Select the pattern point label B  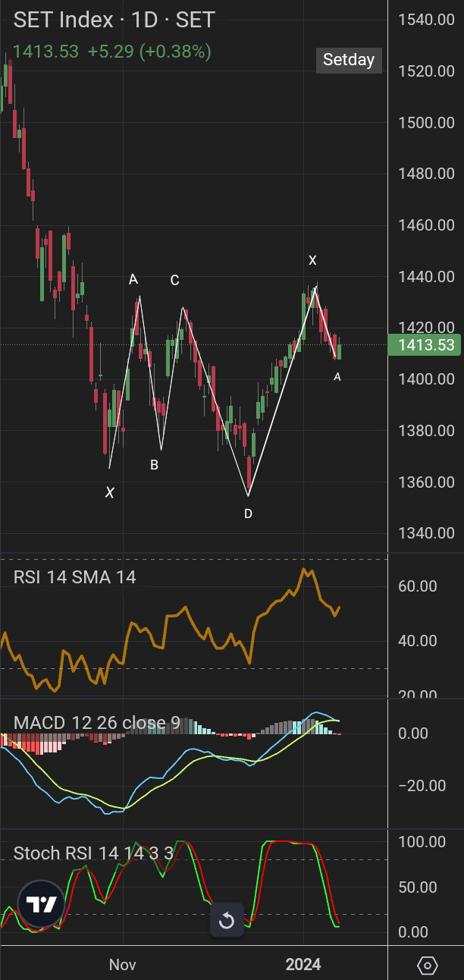coord(154,465)
